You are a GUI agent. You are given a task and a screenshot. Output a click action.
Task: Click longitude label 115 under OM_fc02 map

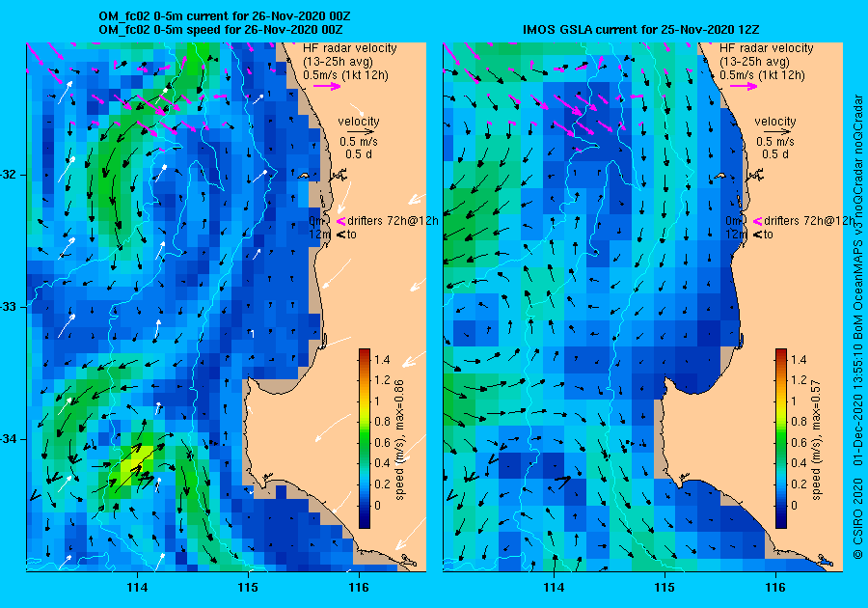point(248,588)
